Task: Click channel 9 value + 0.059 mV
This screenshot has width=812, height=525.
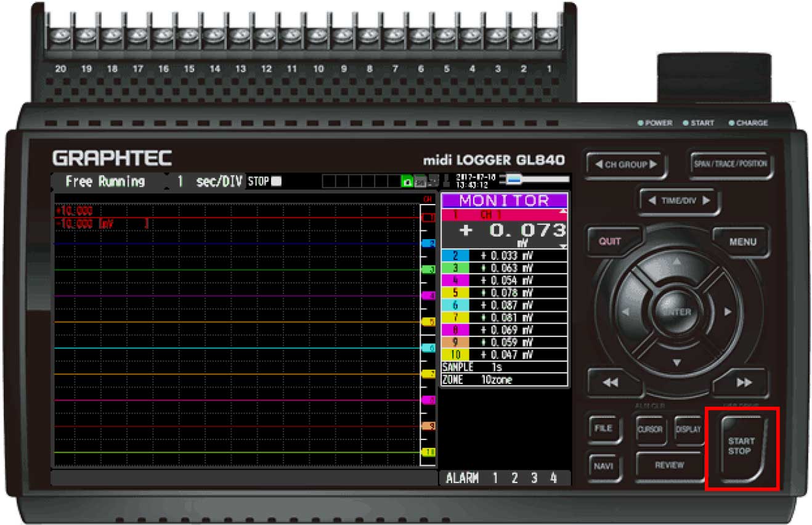Action: [506, 343]
